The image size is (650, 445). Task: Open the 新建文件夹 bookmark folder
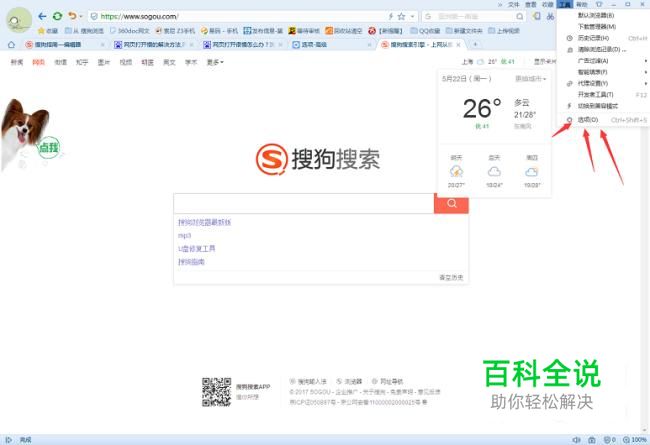tap(463, 31)
